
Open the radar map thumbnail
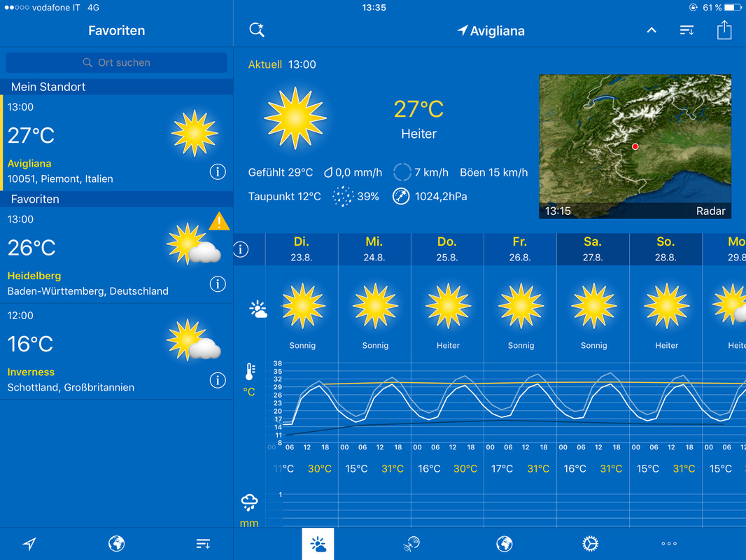pyautogui.click(x=635, y=146)
